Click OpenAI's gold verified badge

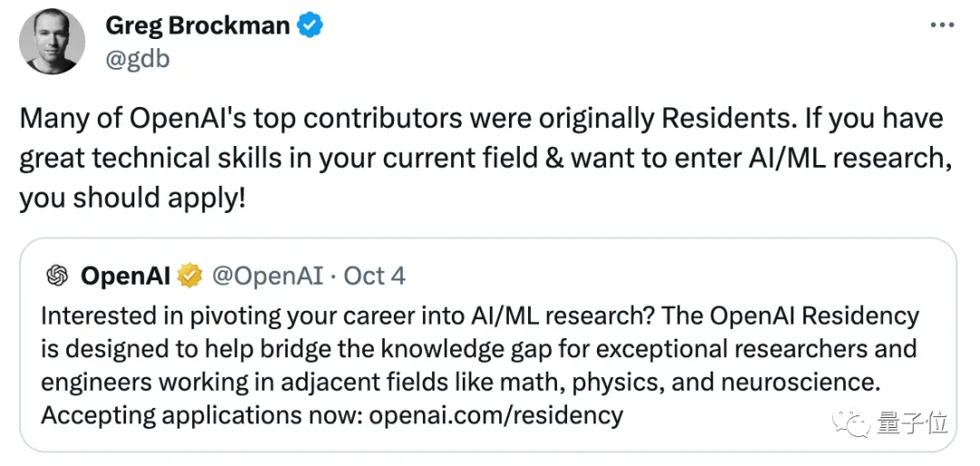tap(189, 276)
